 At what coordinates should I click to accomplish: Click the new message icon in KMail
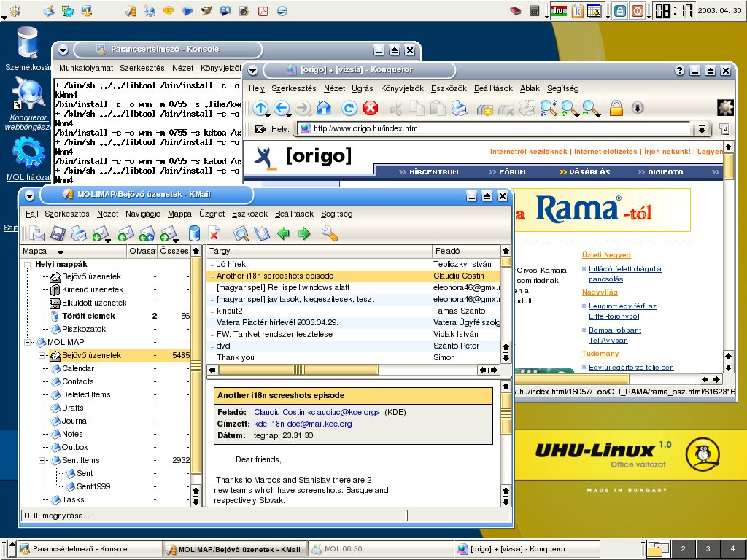tap(36, 234)
